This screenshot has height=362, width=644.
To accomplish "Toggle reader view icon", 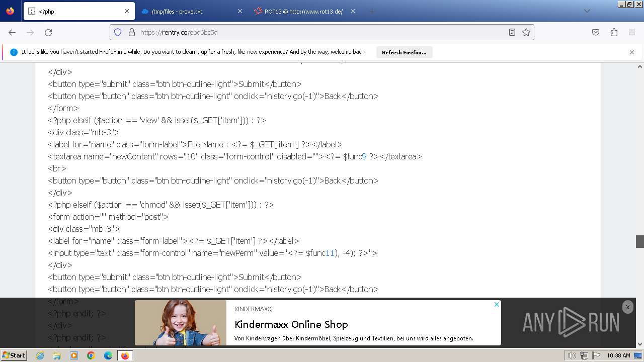I will (x=512, y=32).
